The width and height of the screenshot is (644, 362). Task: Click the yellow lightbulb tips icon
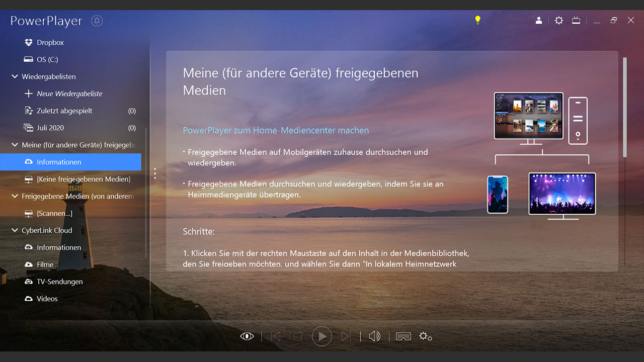tap(477, 20)
